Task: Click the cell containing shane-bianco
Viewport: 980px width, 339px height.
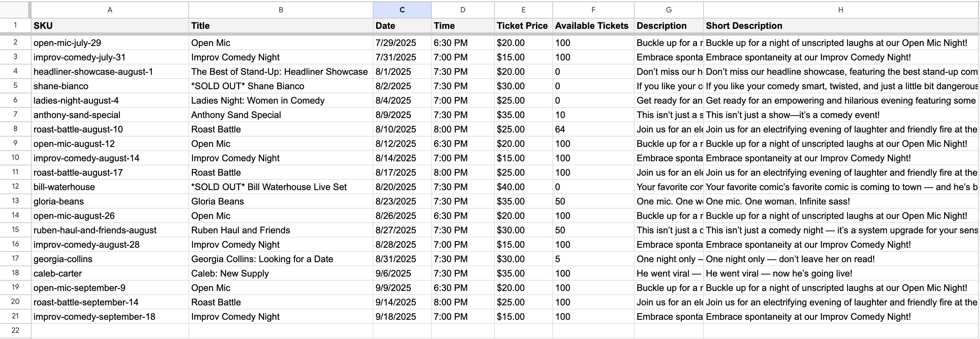Action: pyautogui.click(x=110, y=86)
